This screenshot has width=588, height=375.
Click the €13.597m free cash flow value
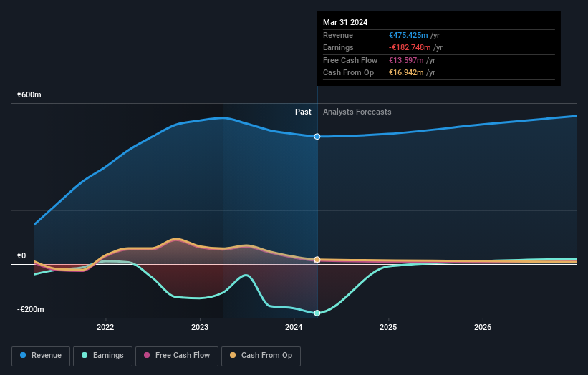(406, 60)
